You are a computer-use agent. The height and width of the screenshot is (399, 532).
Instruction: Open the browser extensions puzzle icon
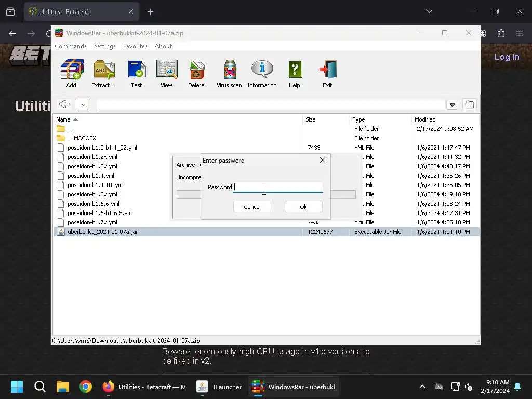tap(501, 33)
